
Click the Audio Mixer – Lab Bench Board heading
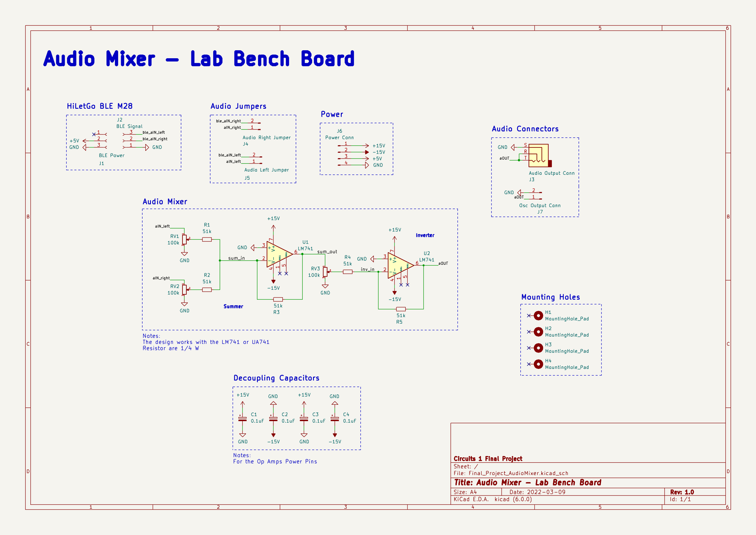tap(199, 59)
